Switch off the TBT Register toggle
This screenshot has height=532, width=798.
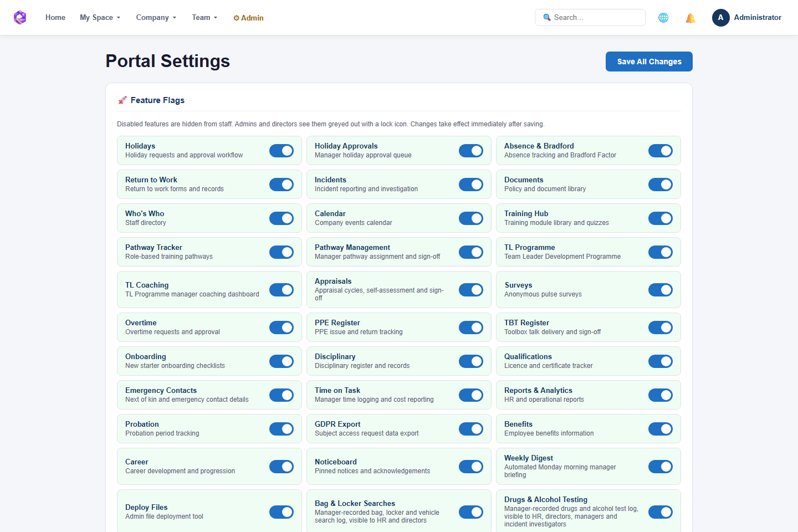661,328
